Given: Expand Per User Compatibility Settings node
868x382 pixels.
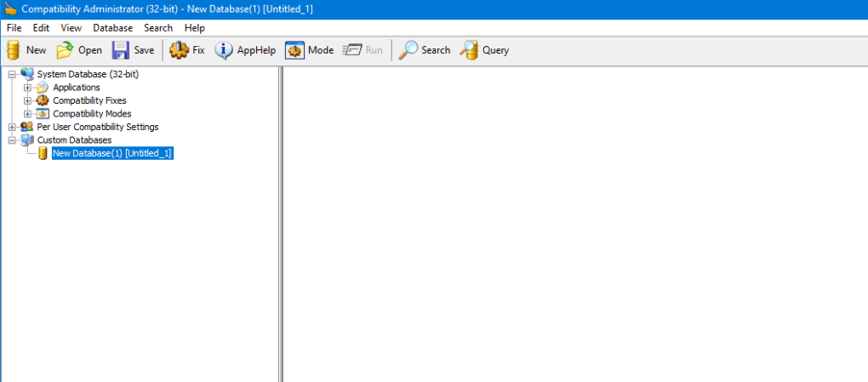Looking at the screenshot, I should [12, 127].
